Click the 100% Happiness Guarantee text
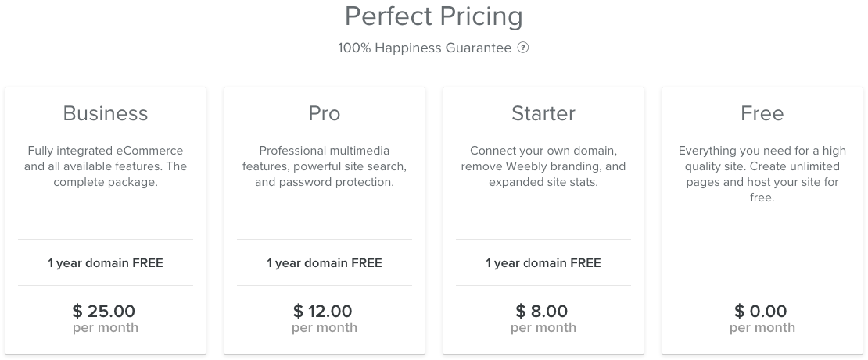 coord(424,48)
